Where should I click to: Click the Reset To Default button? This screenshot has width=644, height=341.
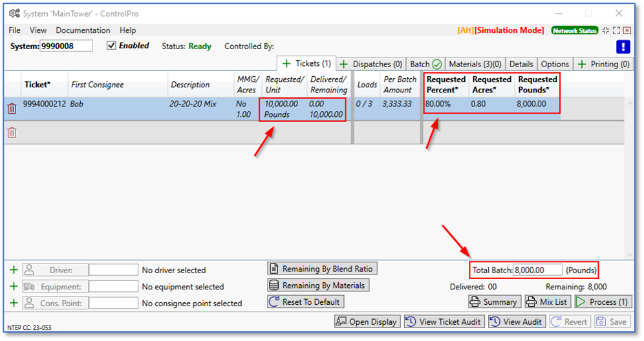305,302
